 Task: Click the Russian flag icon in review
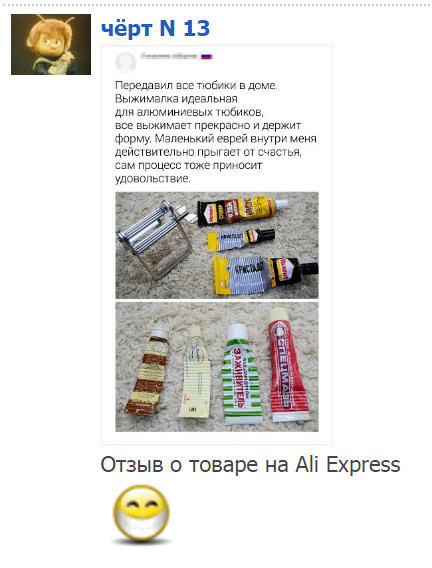point(207,57)
